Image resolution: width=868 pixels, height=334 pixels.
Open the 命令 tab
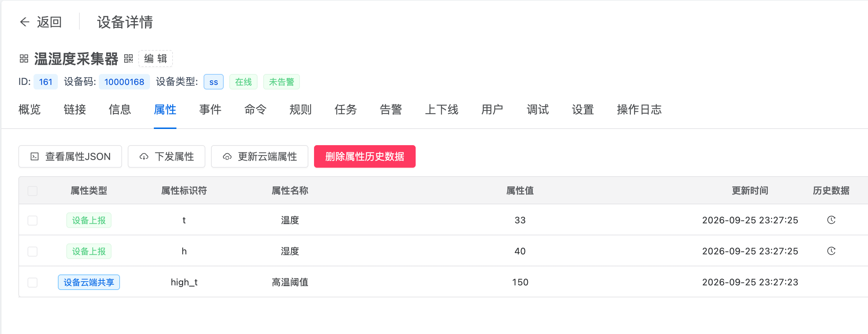point(255,110)
